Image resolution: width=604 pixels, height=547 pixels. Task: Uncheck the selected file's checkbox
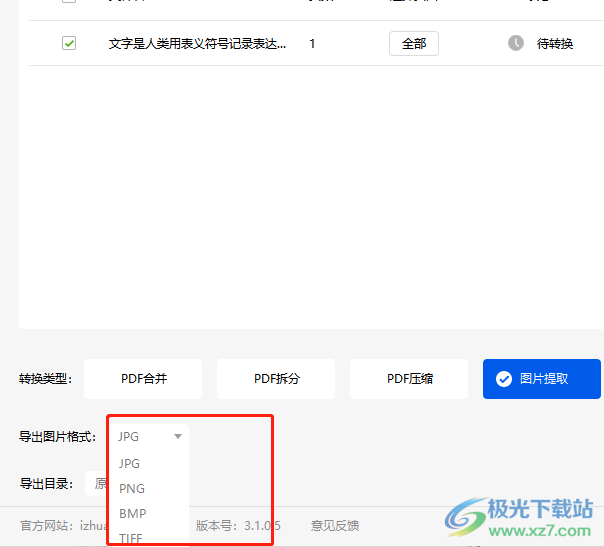coord(69,43)
